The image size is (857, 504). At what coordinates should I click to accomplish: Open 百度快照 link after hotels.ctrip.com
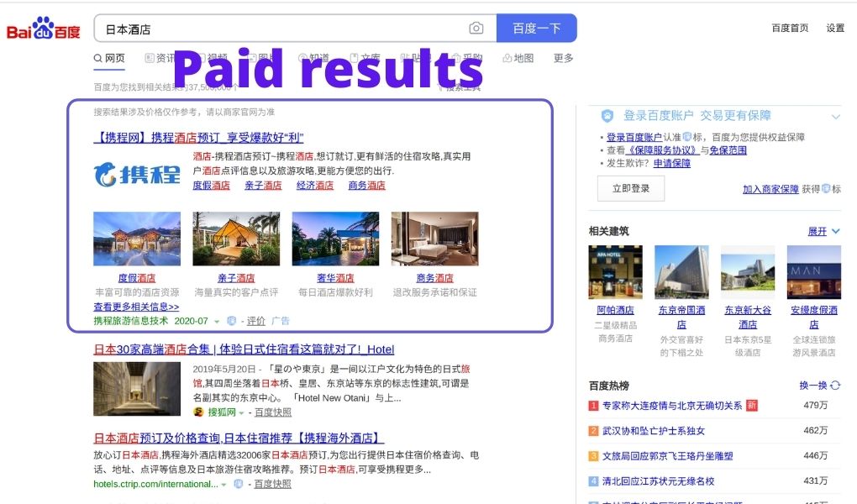click(x=273, y=484)
